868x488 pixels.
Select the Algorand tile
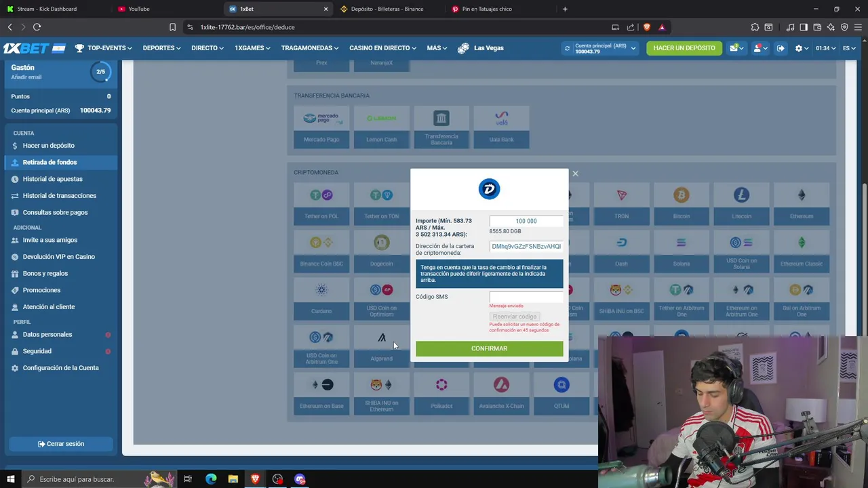[x=381, y=346]
